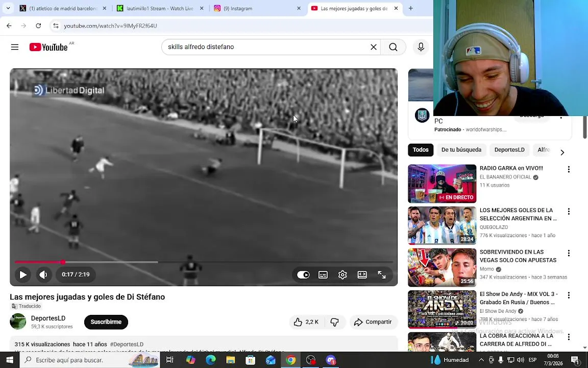Open LOS MEJORES GOLES DE LA SELECCIÓN video
This screenshot has height=368, width=588.
click(x=442, y=226)
